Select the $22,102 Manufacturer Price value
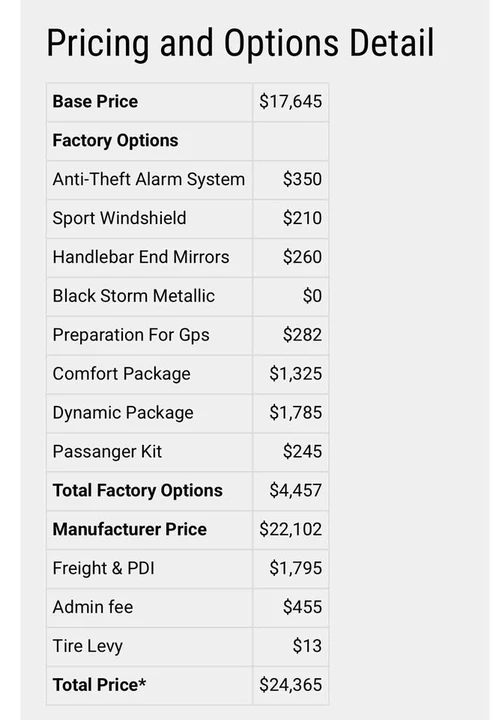This screenshot has height=720, width=502. 290,529
